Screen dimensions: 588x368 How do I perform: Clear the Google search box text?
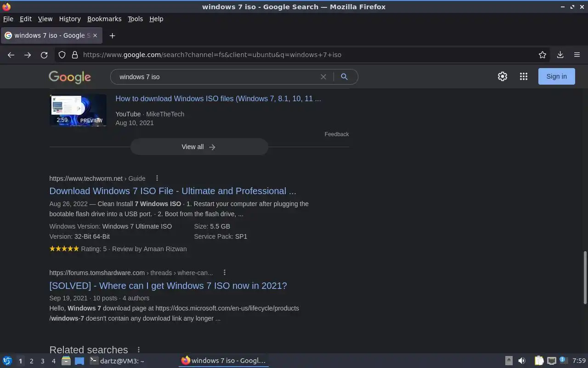pyautogui.click(x=323, y=77)
